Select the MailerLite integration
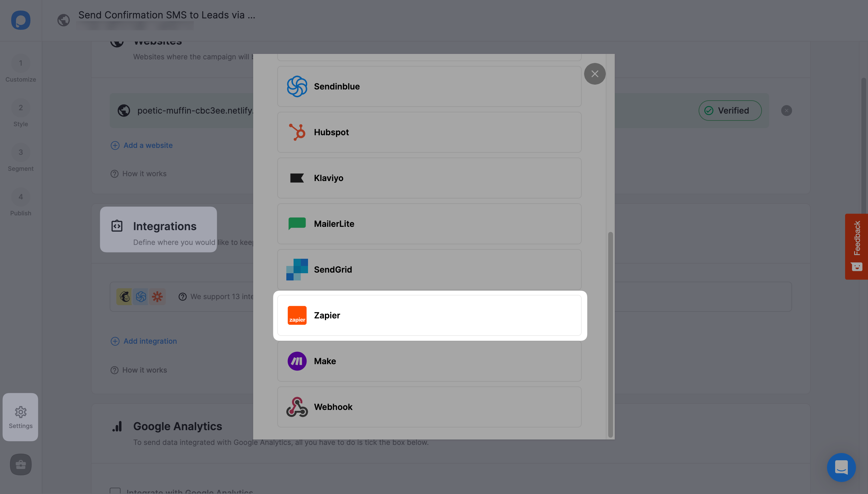This screenshot has height=494, width=868. pyautogui.click(x=429, y=224)
